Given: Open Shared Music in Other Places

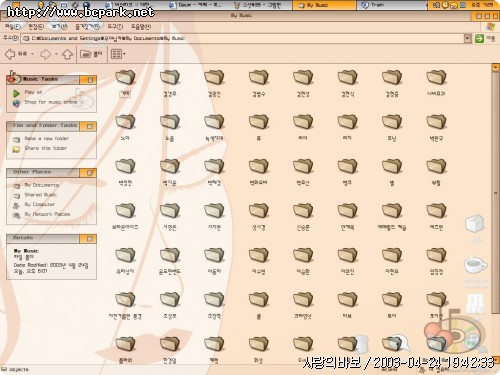Looking at the screenshot, I should [x=40, y=194].
